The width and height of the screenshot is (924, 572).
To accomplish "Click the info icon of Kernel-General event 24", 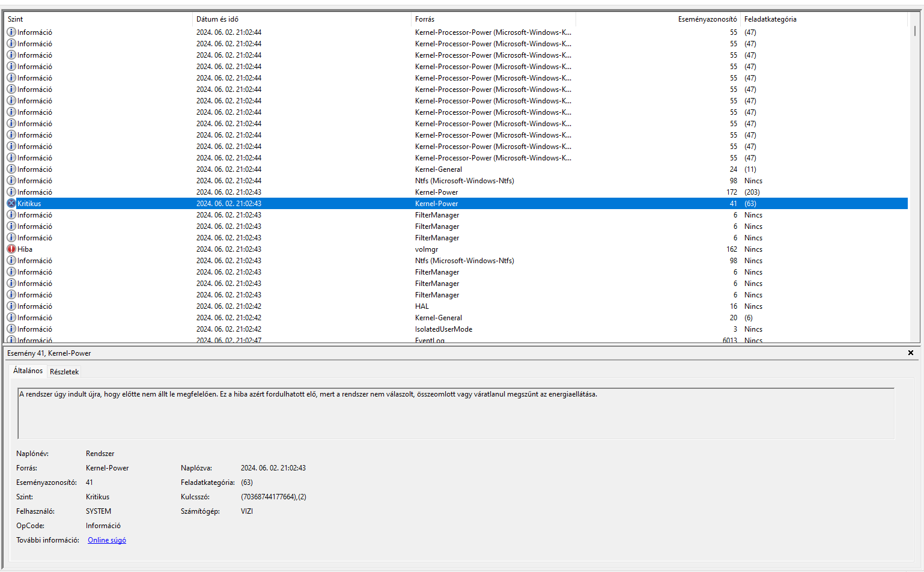I will click(x=11, y=169).
